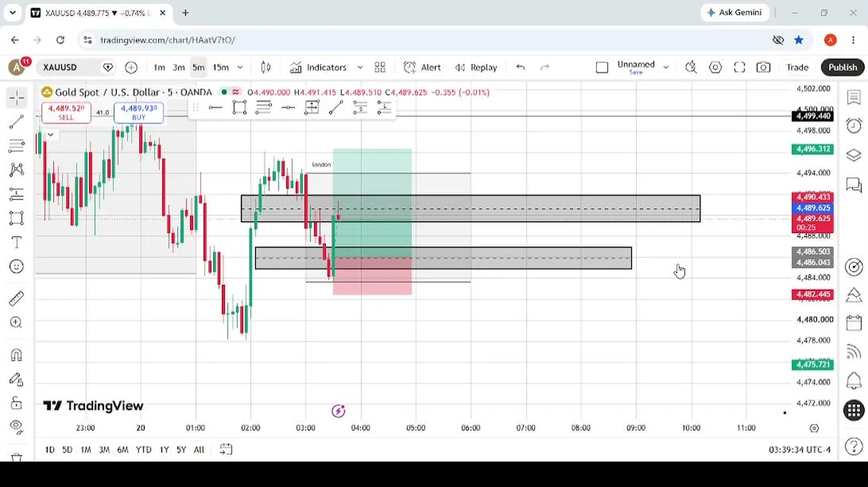Open the layout setup square icon
This screenshot has height=487, width=868.
tap(602, 67)
